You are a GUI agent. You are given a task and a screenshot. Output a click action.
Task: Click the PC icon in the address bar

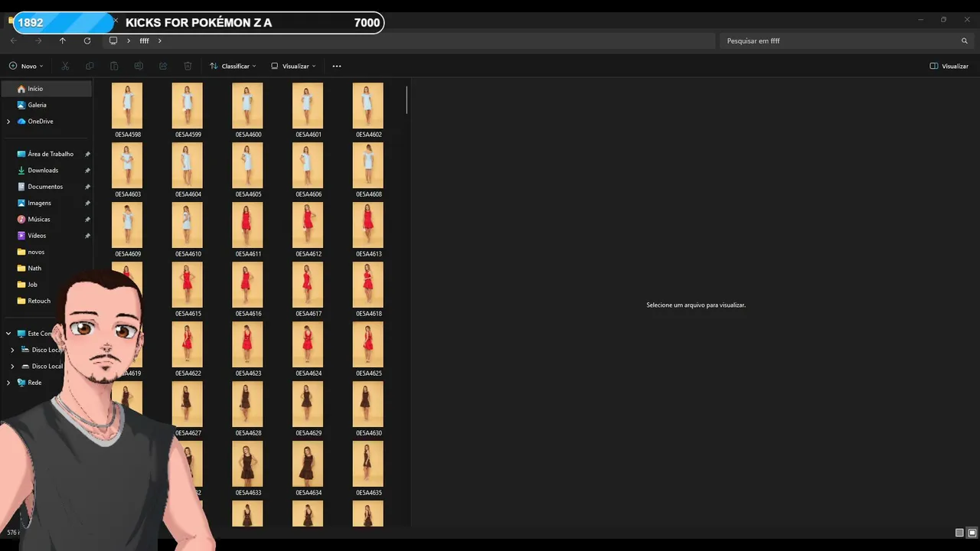point(113,41)
